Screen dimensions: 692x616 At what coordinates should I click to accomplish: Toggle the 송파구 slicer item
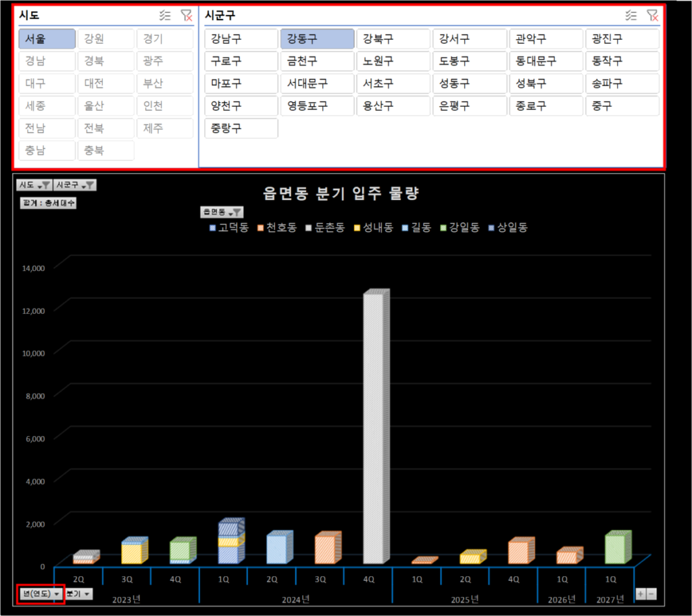tap(622, 84)
